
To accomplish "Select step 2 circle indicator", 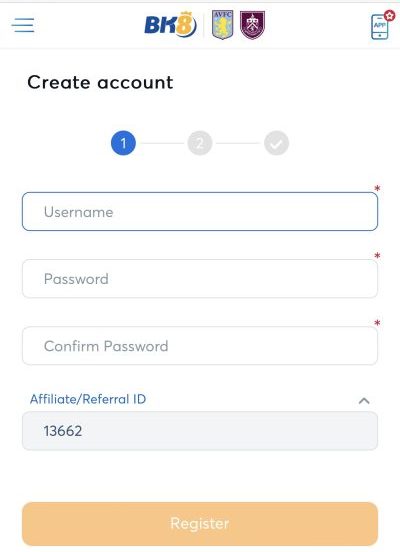I will (200, 143).
